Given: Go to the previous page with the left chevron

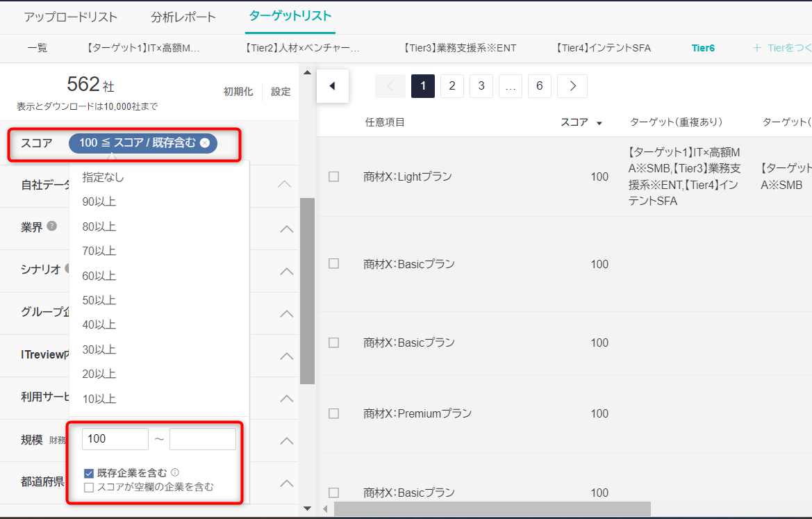Looking at the screenshot, I should pos(390,86).
